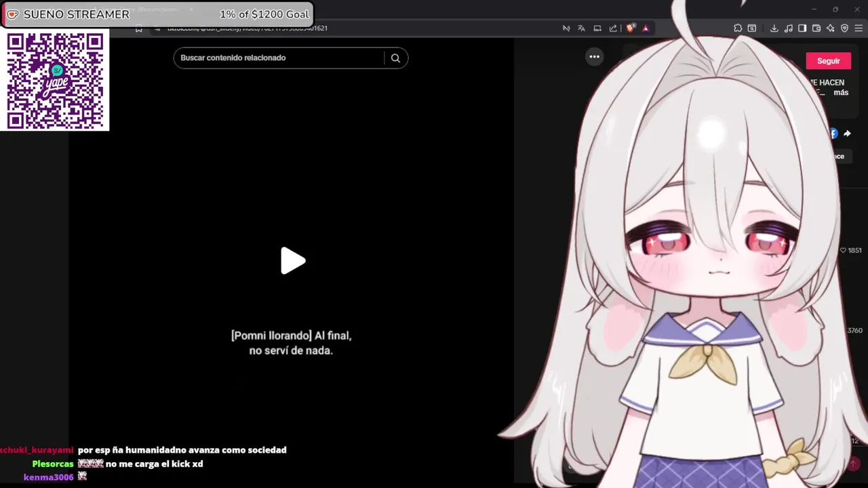Click the Facebook share icon
Image resolution: width=868 pixels, height=488 pixels.
[833, 134]
